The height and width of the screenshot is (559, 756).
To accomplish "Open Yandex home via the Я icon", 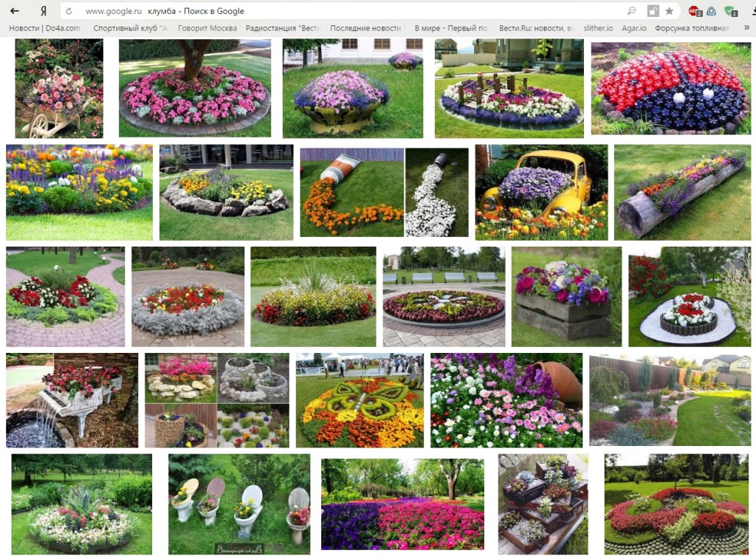I will coord(44,10).
